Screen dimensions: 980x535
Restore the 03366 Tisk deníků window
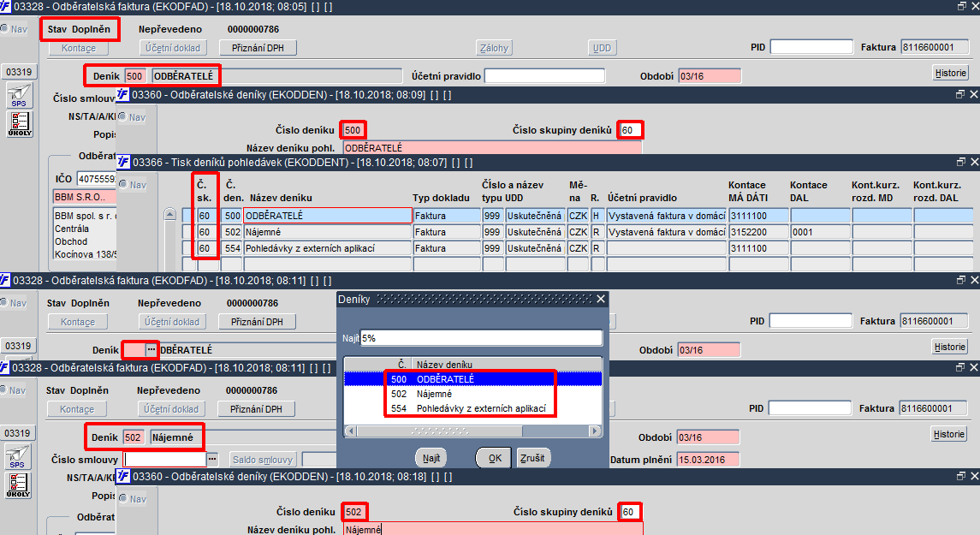pyautogui.click(x=960, y=162)
